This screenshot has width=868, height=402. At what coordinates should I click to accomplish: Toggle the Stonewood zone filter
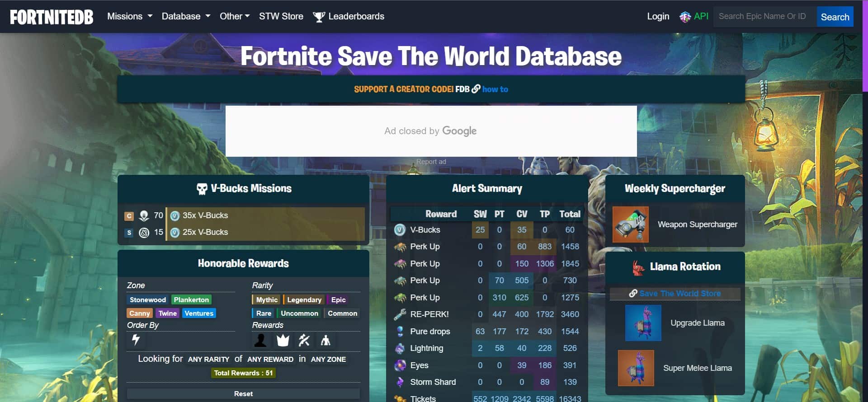coord(148,300)
